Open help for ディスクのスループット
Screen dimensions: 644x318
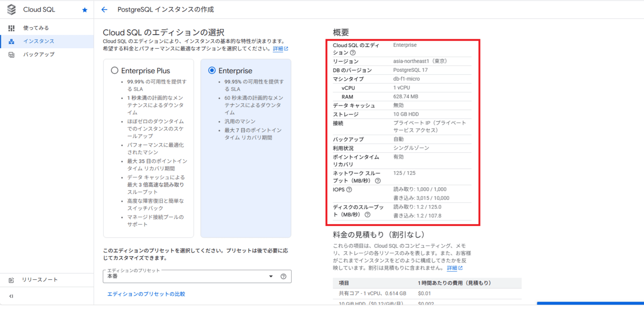(x=367, y=215)
